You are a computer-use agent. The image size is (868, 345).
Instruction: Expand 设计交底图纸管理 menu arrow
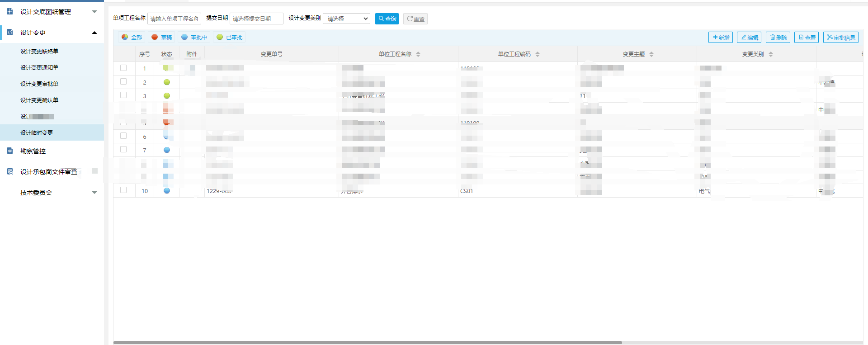click(94, 12)
